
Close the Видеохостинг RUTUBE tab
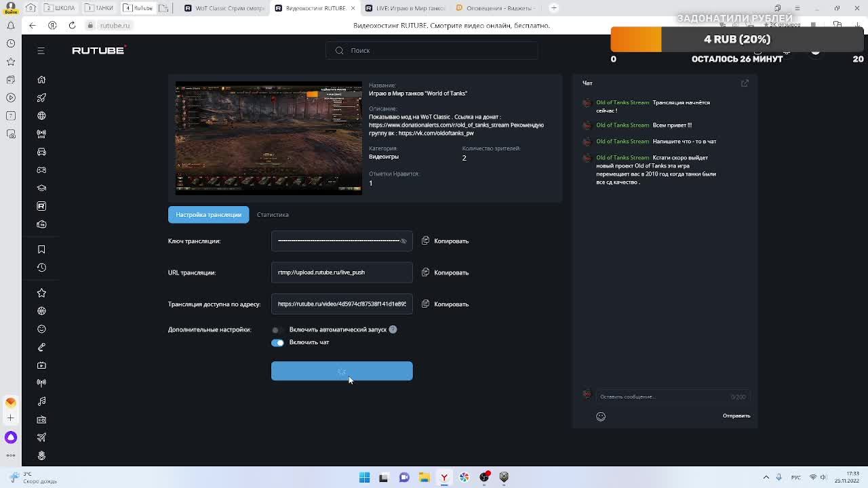tap(353, 8)
